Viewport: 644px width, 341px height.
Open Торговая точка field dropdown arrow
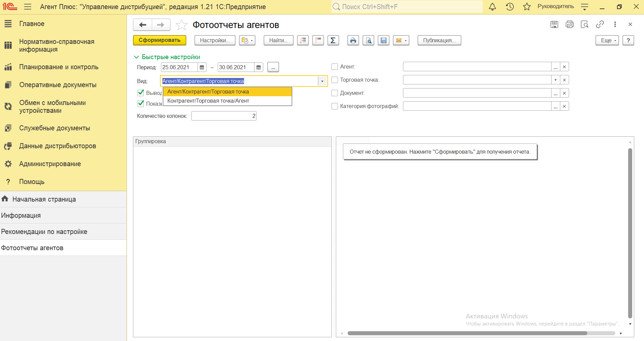[556, 80]
